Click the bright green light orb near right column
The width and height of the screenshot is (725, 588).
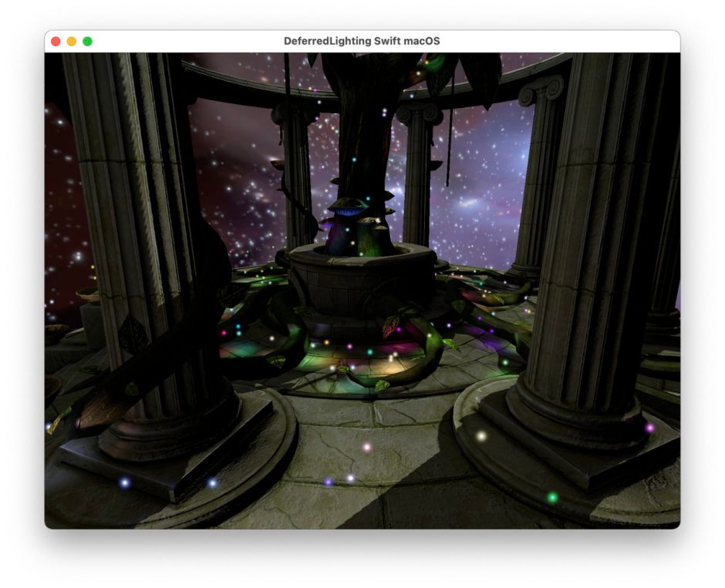(552, 497)
